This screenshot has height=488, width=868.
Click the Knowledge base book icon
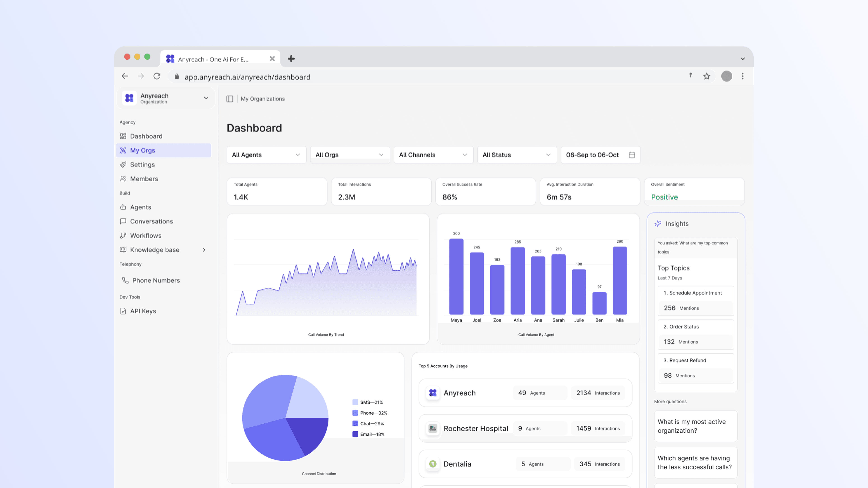tap(123, 250)
